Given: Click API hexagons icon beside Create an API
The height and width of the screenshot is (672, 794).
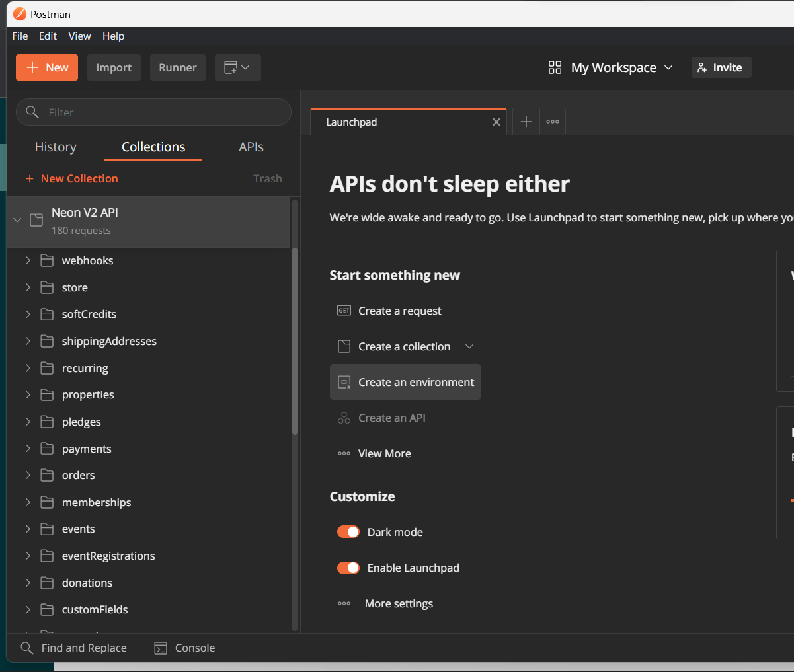Looking at the screenshot, I should (344, 418).
